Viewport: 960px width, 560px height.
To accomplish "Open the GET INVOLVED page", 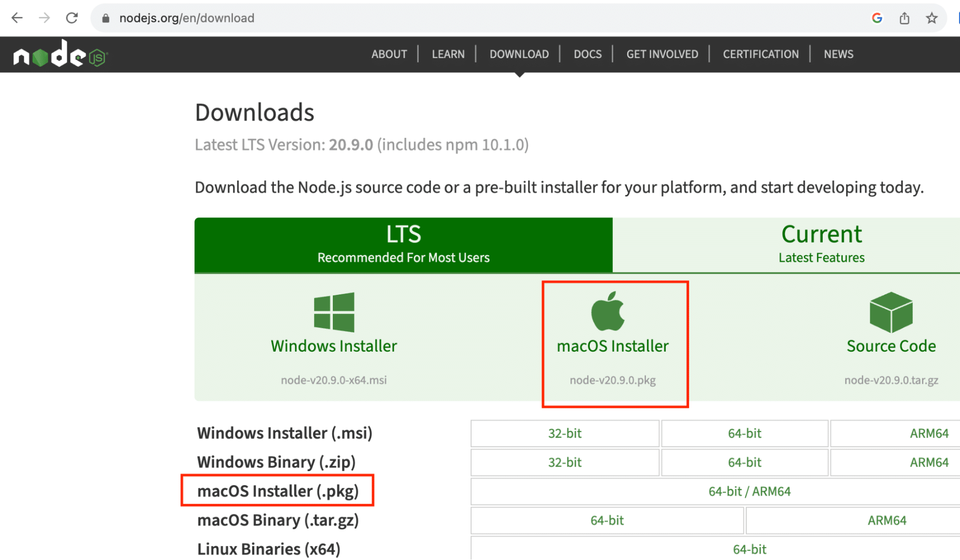I will pos(662,54).
